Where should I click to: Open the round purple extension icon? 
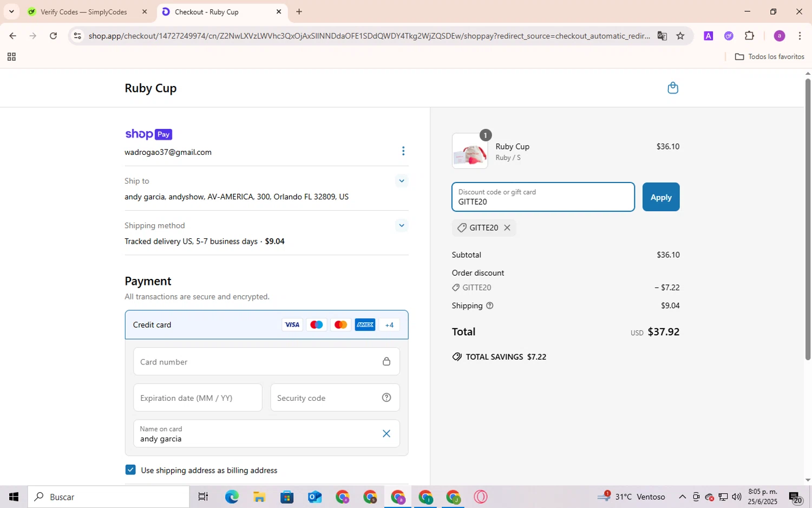pyautogui.click(x=729, y=36)
